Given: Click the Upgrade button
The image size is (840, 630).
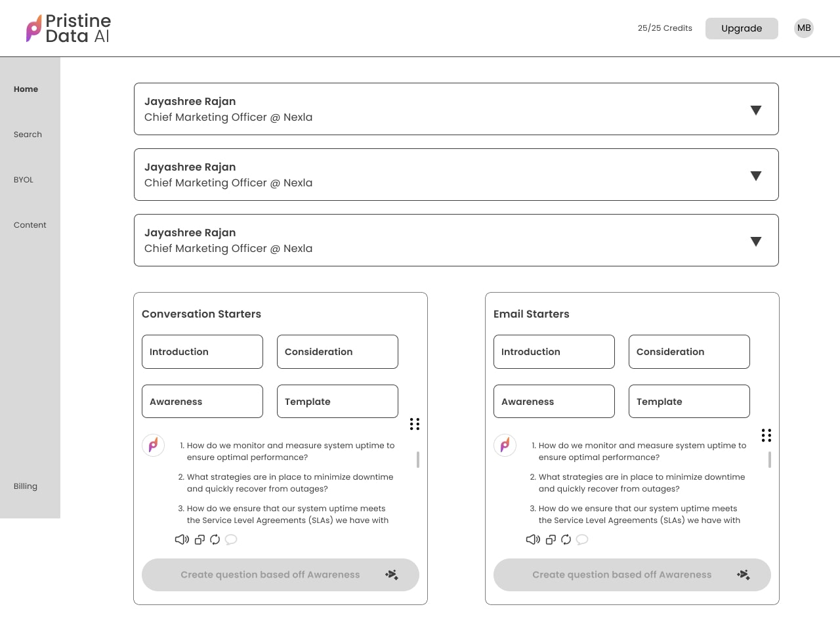Looking at the screenshot, I should [x=742, y=28].
